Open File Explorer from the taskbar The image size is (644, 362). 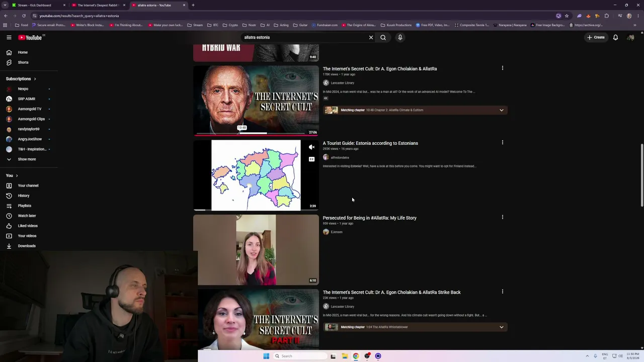pos(345,356)
